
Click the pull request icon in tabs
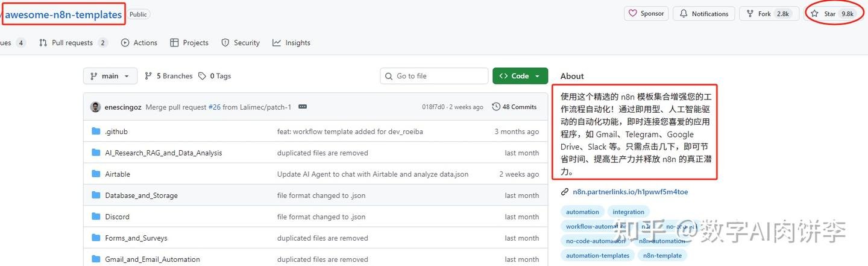pos(43,43)
